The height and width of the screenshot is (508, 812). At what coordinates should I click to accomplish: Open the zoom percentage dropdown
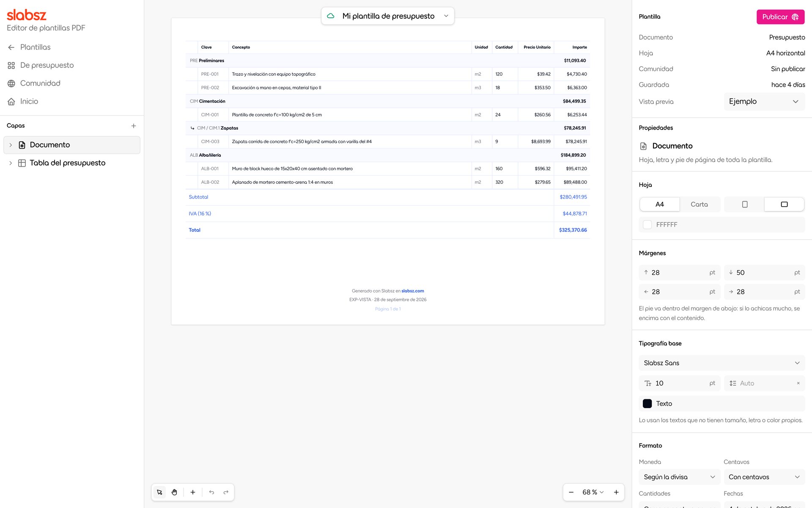coord(593,492)
